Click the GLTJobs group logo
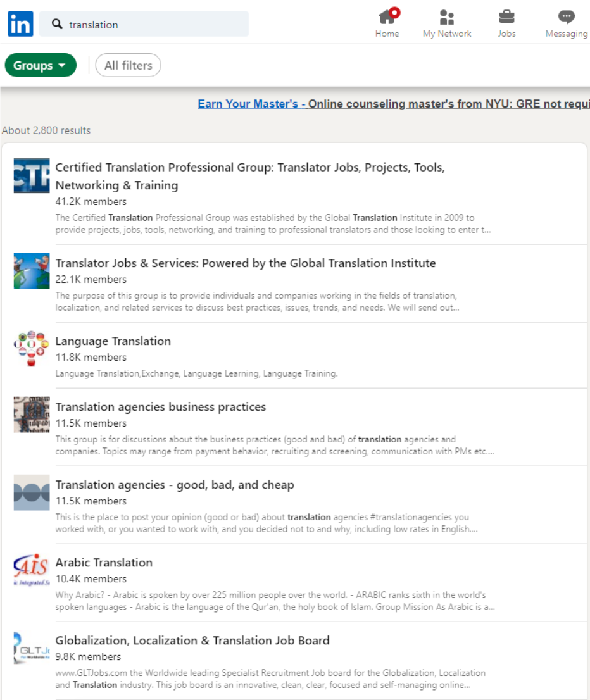Screen dimensions: 590x700 click(32, 648)
